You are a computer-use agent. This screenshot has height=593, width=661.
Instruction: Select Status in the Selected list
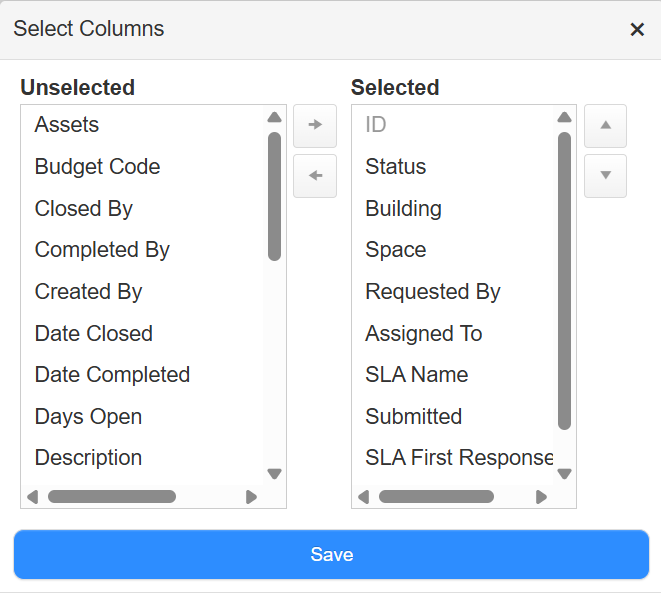coord(396,167)
